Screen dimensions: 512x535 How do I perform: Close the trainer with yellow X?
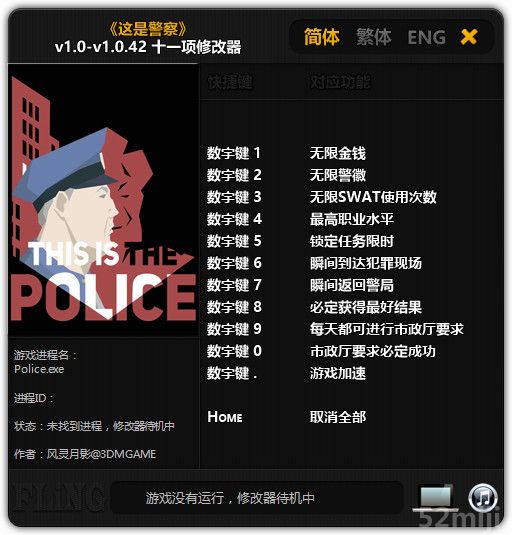(469, 37)
